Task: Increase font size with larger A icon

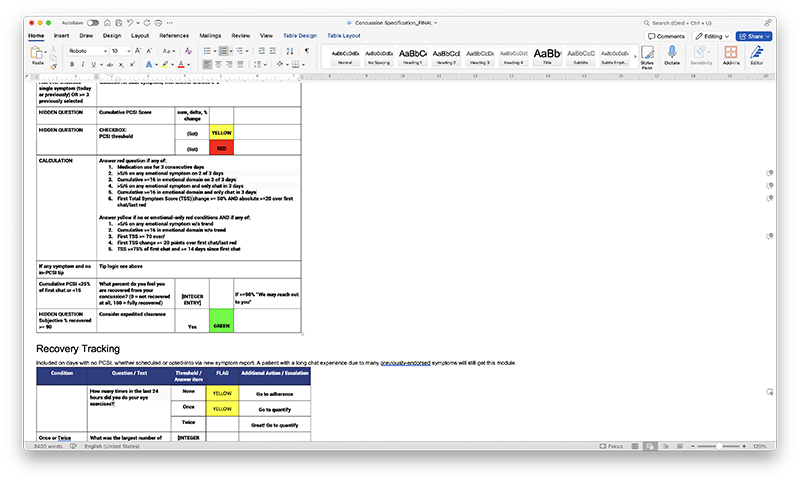Action: click(x=138, y=51)
